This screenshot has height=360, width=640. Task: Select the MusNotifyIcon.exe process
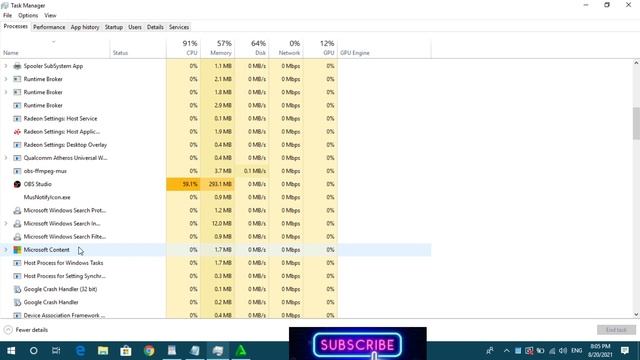216,197
